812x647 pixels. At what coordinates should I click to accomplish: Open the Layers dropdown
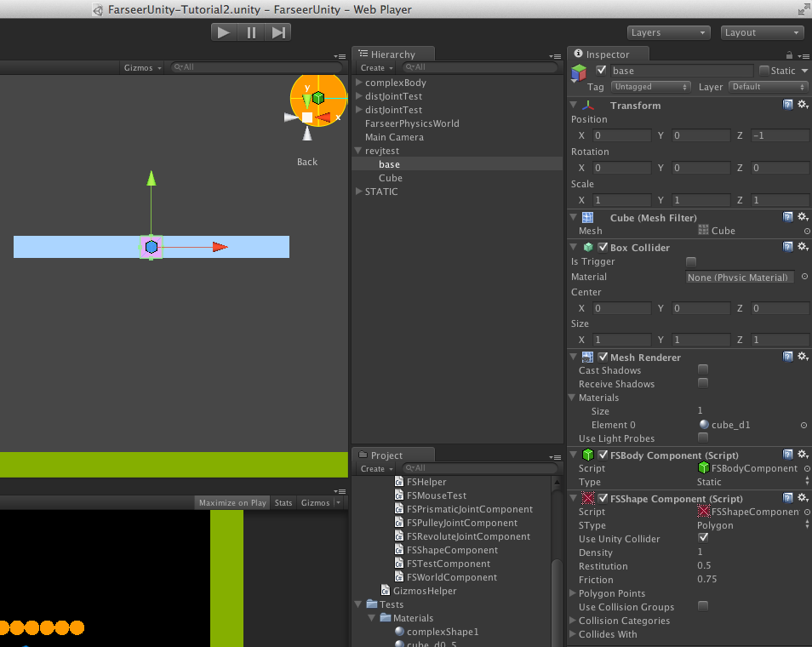coord(668,32)
